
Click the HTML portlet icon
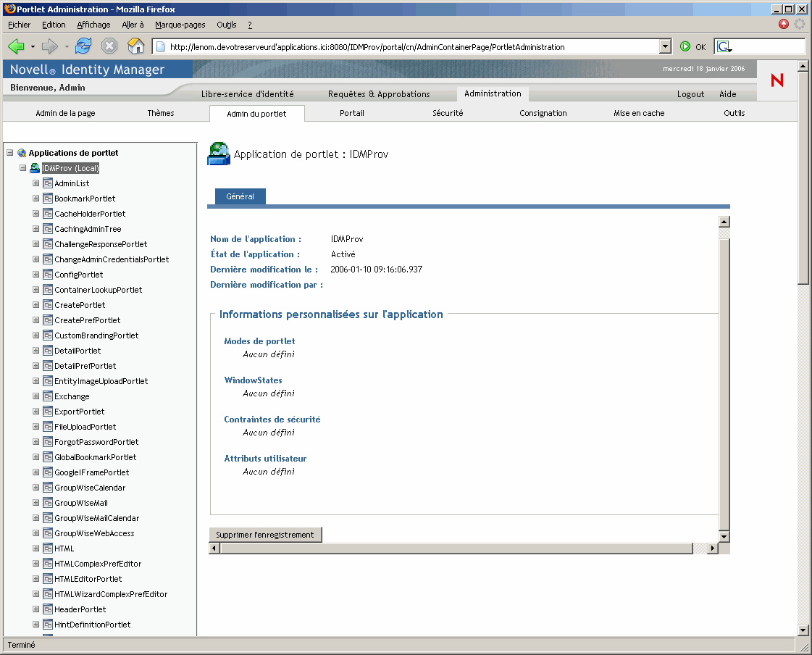[x=48, y=548]
